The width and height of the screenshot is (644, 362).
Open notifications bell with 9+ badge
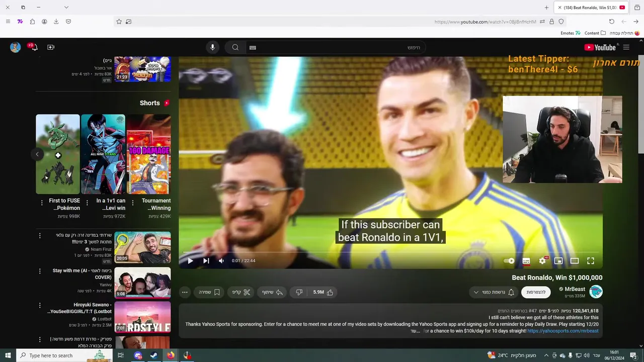[33, 47]
